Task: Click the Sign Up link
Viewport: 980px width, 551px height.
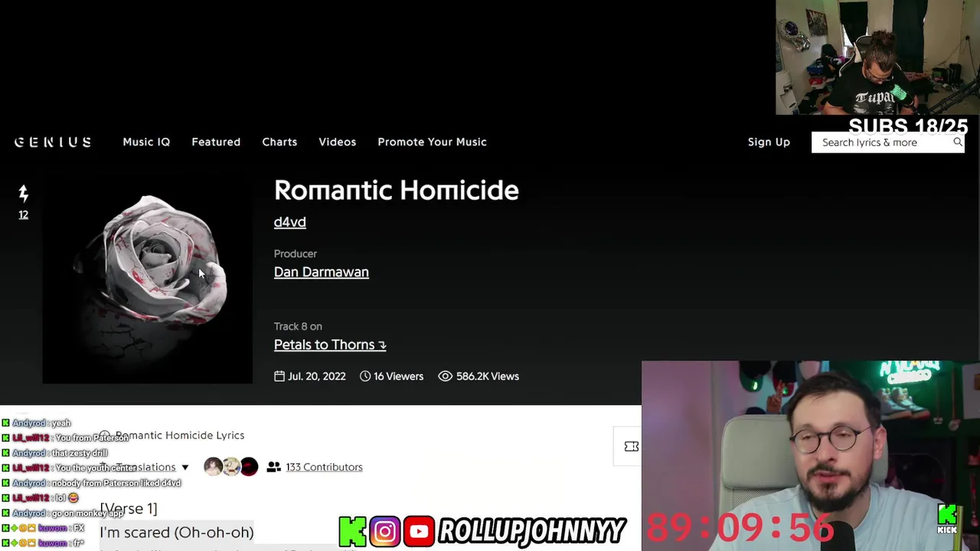Action: (769, 142)
